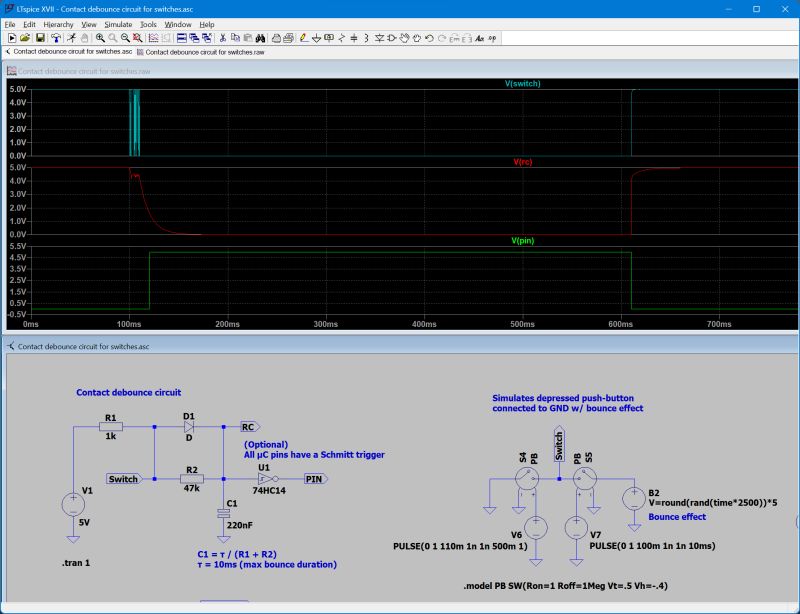Open the Component symbol browser
The width and height of the screenshot is (800, 614).
pyautogui.click(x=391, y=39)
